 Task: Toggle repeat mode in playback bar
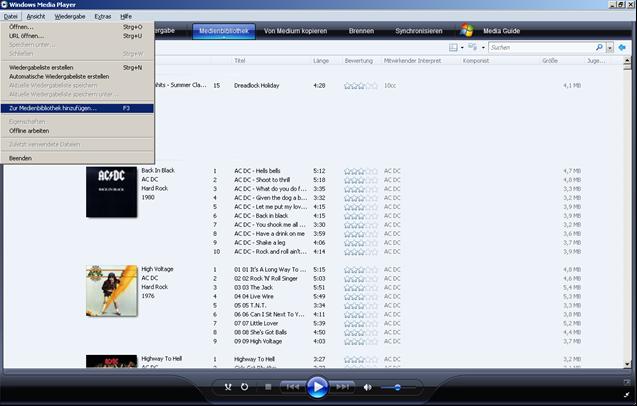[244, 387]
